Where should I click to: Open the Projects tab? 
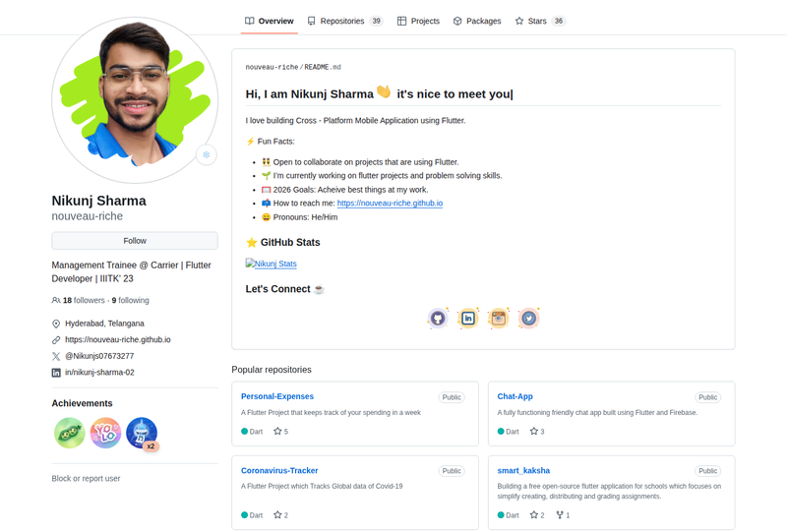coord(419,21)
